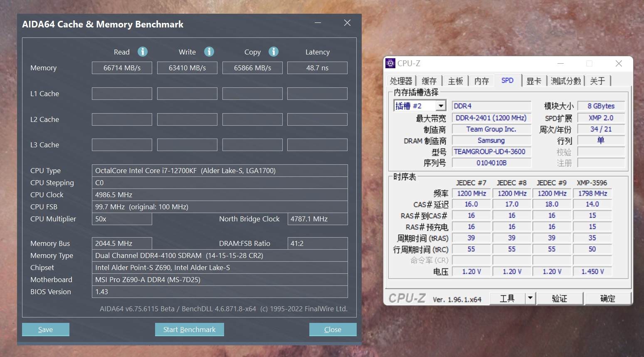The height and width of the screenshot is (357, 644).
Task: Expand the Tools dropdown arrow in CPU-Z
Action: [530, 298]
